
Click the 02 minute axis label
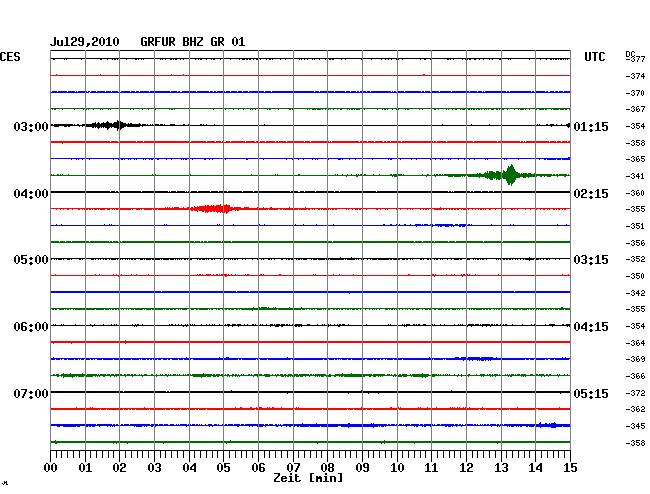click(119, 468)
